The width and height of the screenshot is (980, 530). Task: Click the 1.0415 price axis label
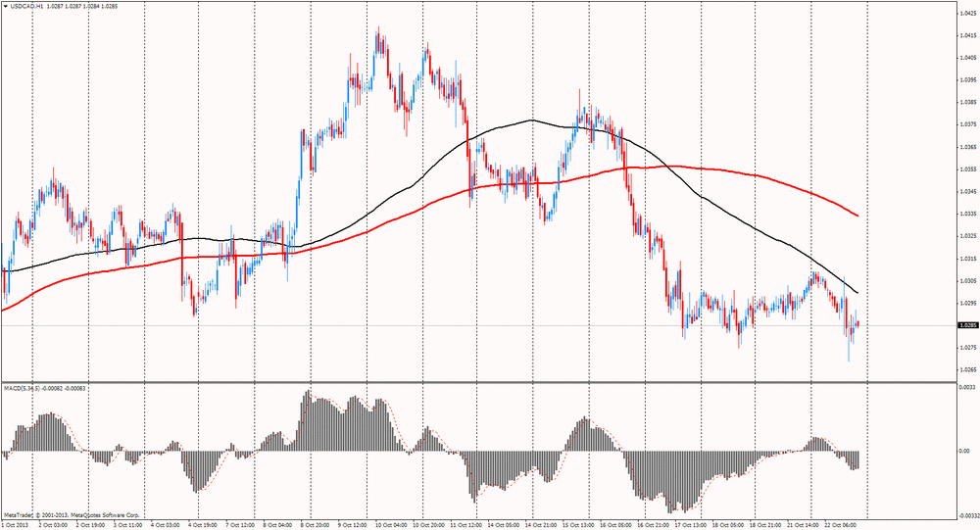(x=968, y=35)
